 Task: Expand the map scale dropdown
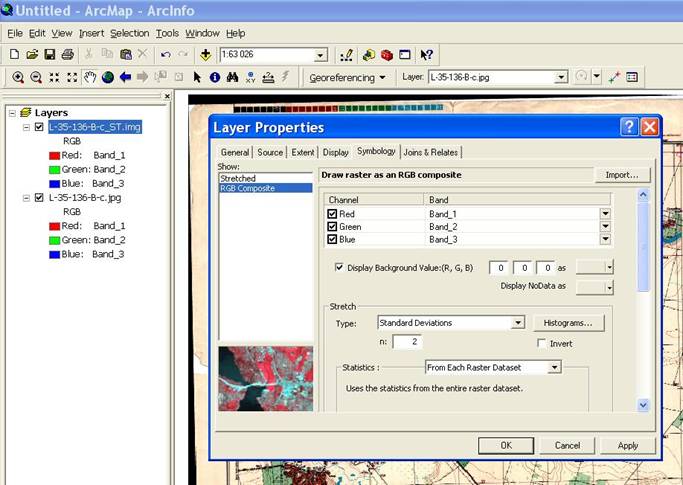(321, 55)
